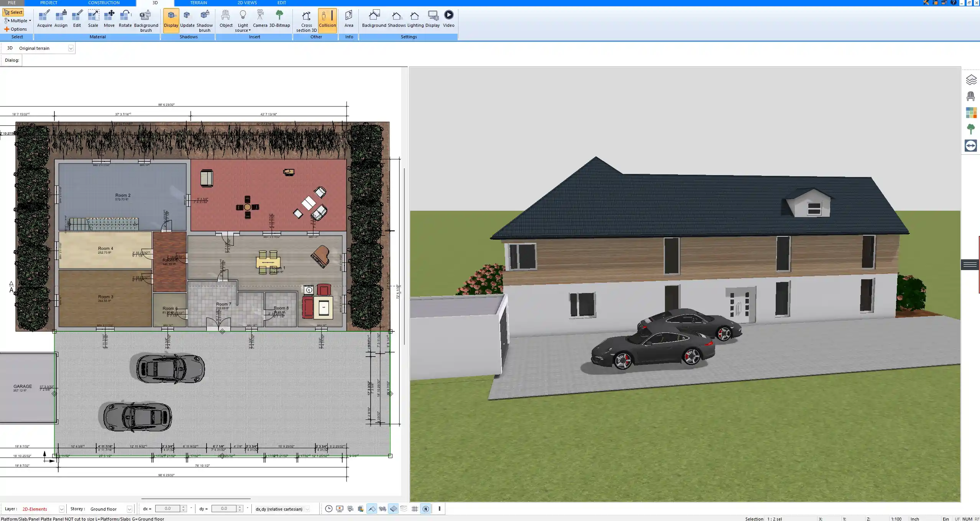Select the Background brush tool

point(146,21)
